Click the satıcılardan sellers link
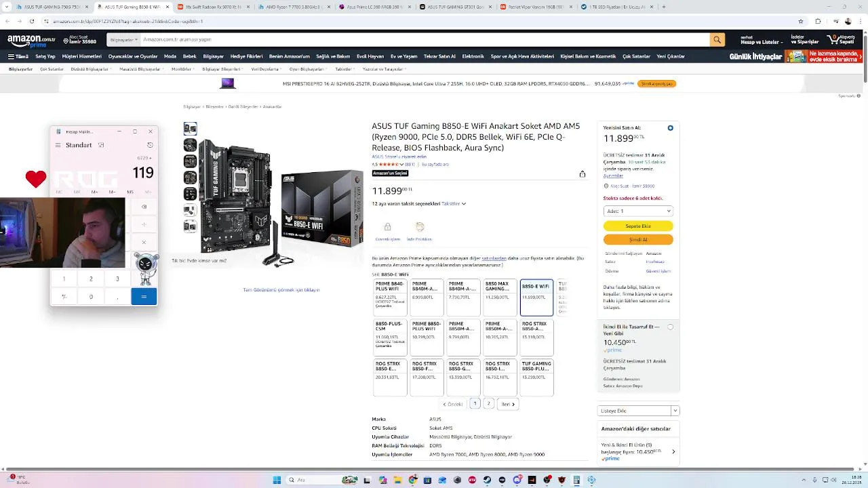Viewport: 868px width, 488px height. point(494,258)
